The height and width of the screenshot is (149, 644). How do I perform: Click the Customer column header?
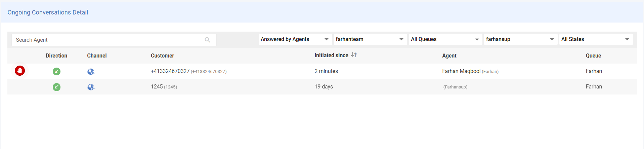point(162,56)
